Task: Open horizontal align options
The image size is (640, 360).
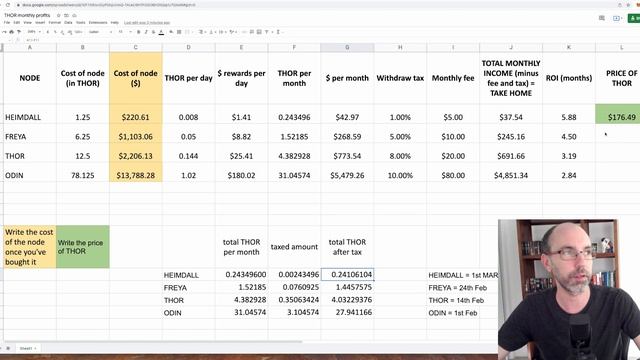Action: click(x=201, y=32)
